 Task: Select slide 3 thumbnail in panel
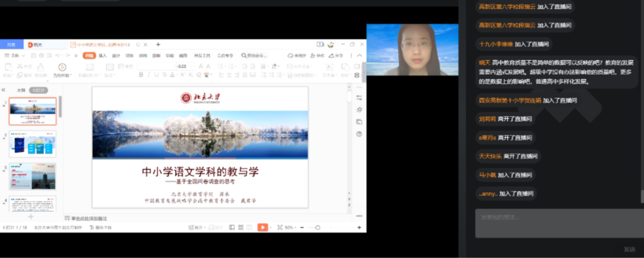[x=33, y=176]
